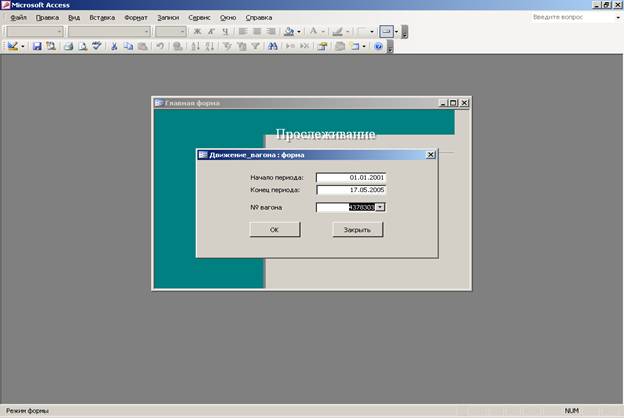This screenshot has height=418, width=624.
Task: Click the Find binoculars icon
Action: pos(274,46)
